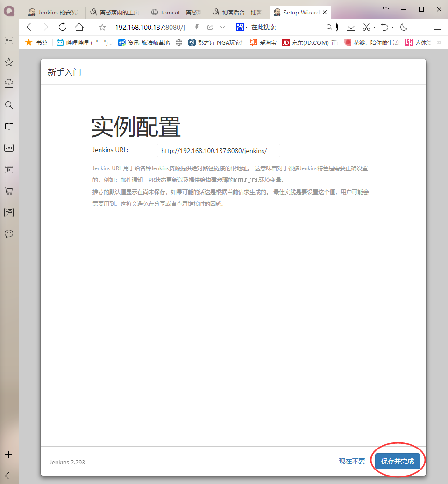Reload the page with refresh icon
Viewport: 448px width, 484px height.
pyautogui.click(x=63, y=27)
